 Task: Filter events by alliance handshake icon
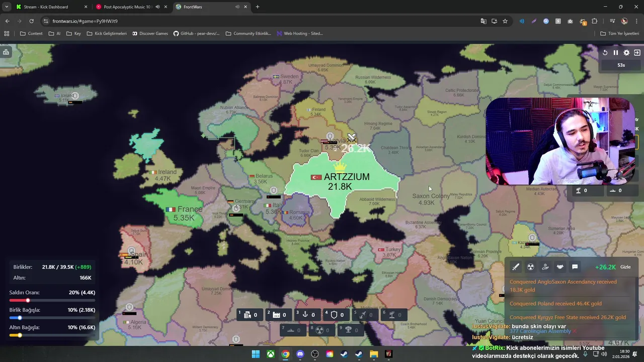(x=560, y=267)
